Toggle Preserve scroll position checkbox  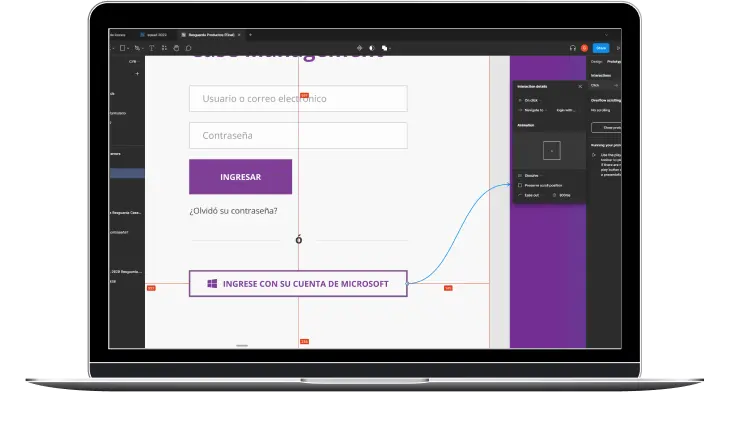520,185
